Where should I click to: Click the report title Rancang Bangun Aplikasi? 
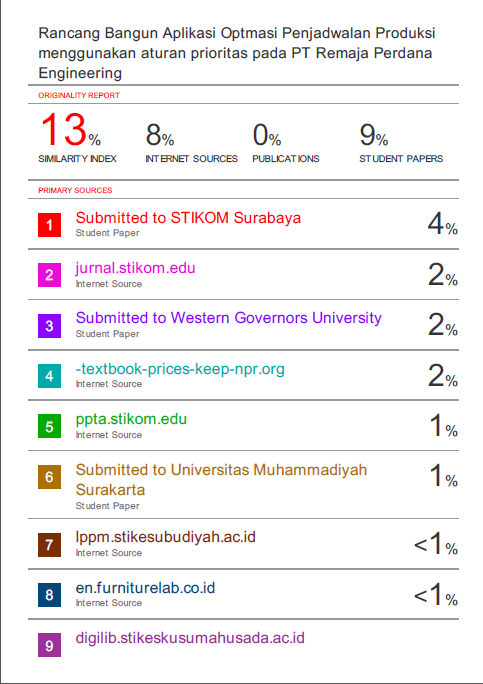tap(236, 53)
